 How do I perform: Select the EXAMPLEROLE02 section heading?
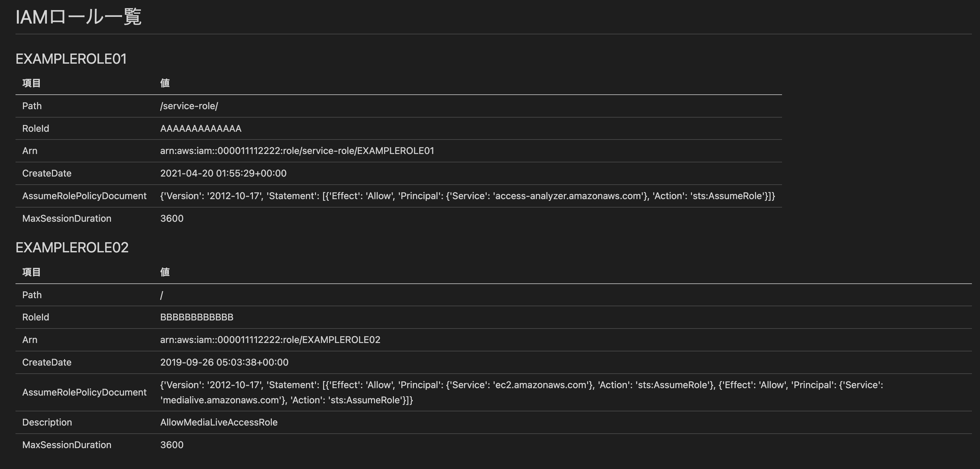point(72,247)
